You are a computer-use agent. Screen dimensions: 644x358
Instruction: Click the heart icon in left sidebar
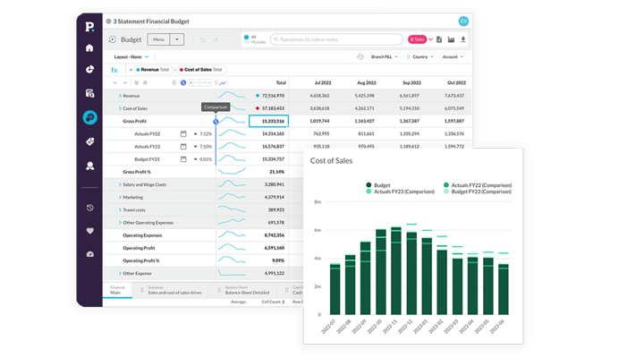click(90, 231)
